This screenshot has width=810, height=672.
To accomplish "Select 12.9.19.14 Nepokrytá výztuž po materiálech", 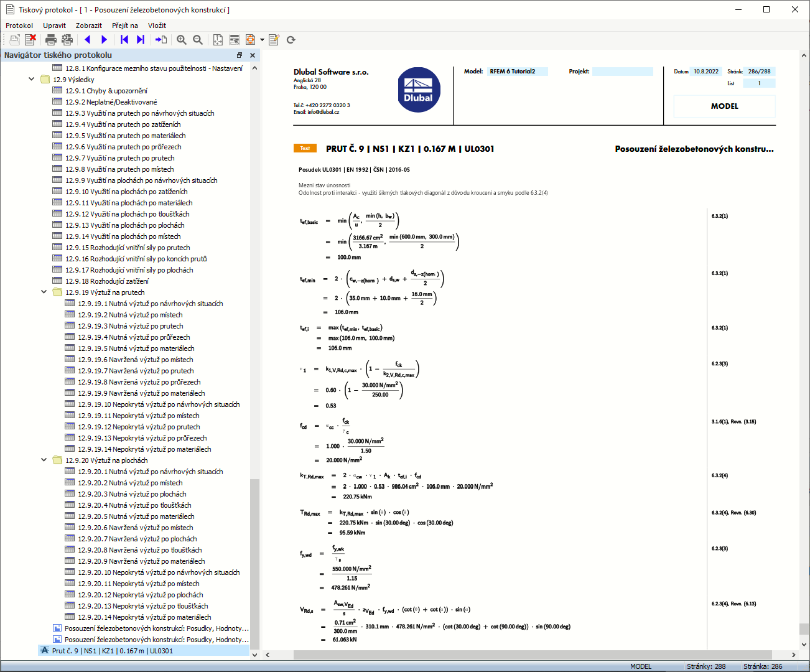I will click(x=144, y=449).
